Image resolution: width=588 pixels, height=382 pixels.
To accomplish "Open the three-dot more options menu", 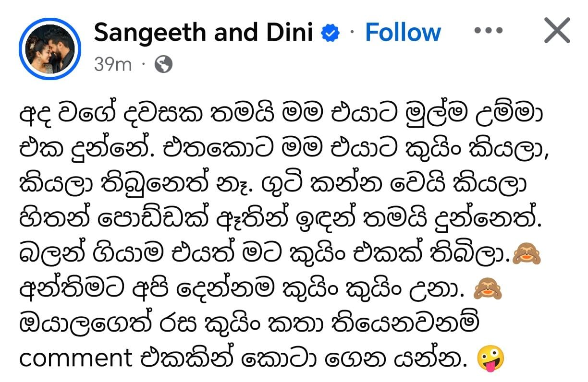I will [x=488, y=31].
